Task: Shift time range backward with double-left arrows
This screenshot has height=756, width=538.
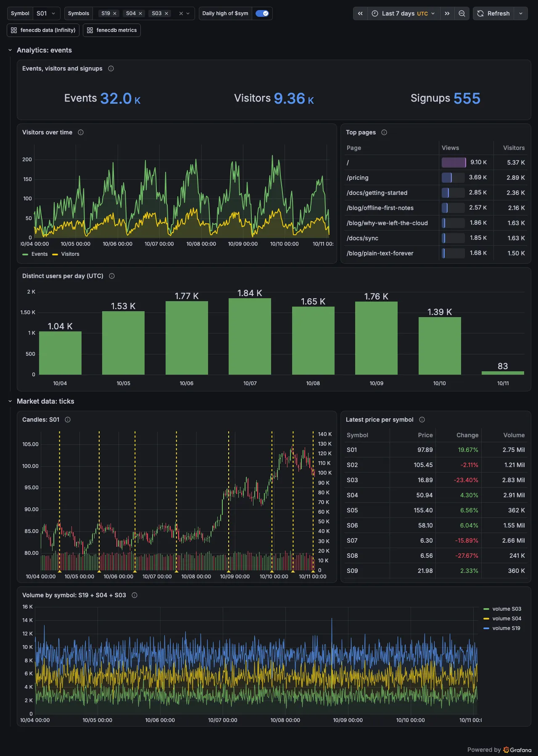Action: (360, 13)
